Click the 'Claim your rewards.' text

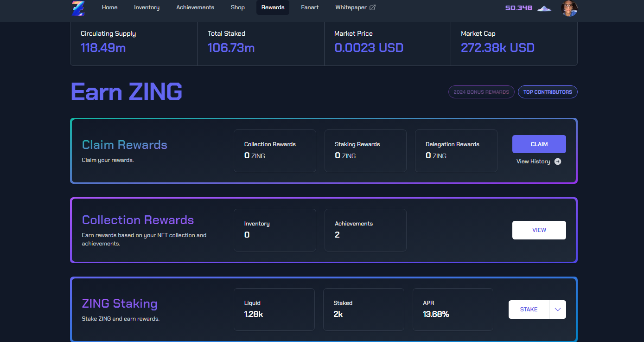coord(108,160)
